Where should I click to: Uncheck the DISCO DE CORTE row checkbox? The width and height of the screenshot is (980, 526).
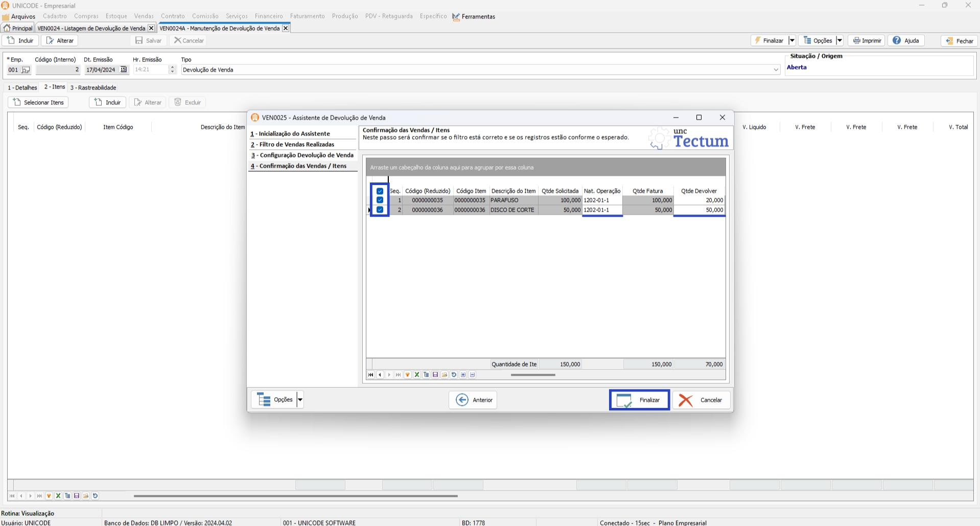coord(380,210)
